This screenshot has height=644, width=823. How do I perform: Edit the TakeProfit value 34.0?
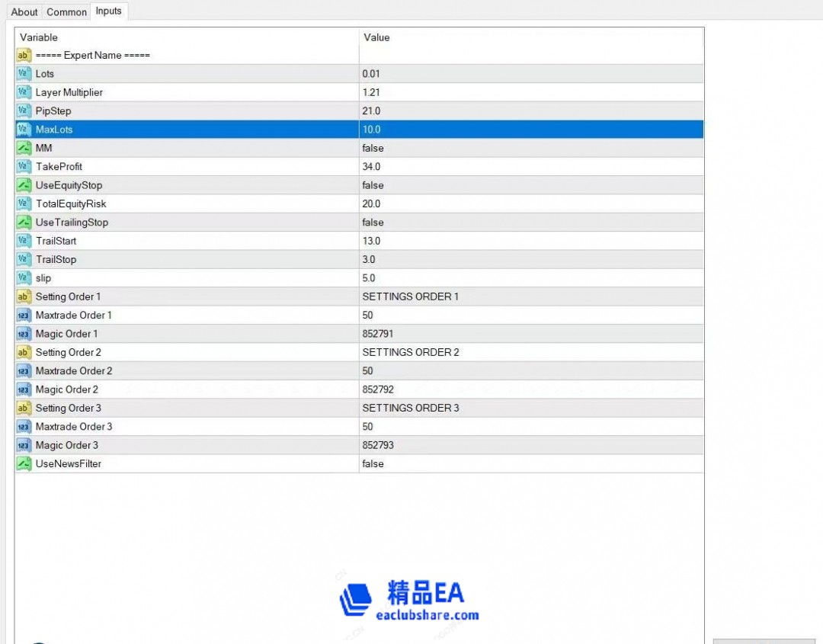pos(371,167)
